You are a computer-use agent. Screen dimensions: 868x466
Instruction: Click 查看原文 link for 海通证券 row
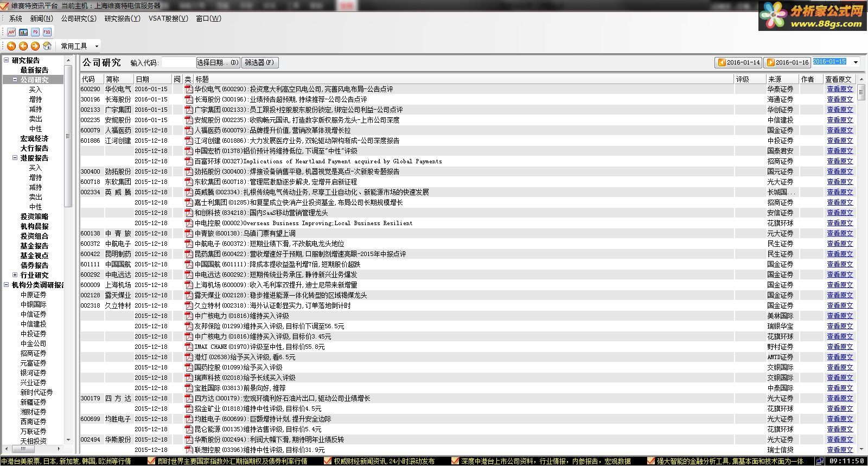840,99
